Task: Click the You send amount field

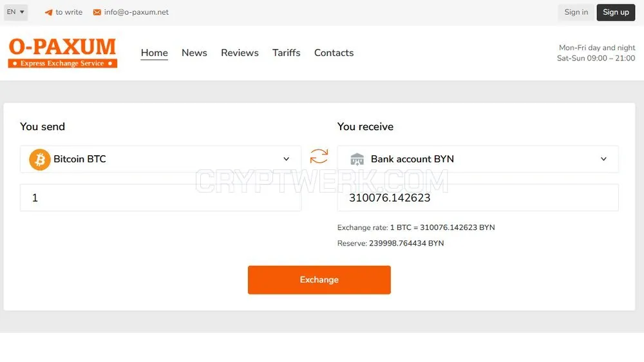Action: [160, 198]
